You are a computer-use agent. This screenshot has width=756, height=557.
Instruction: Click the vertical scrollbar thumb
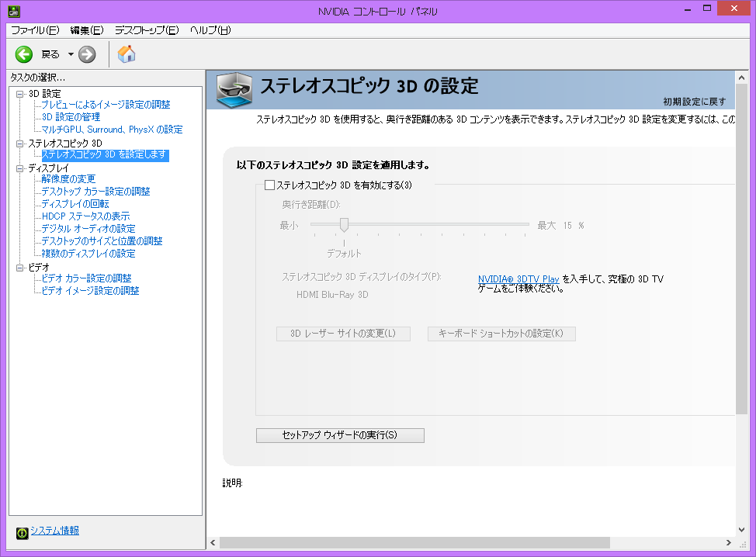[741, 248]
